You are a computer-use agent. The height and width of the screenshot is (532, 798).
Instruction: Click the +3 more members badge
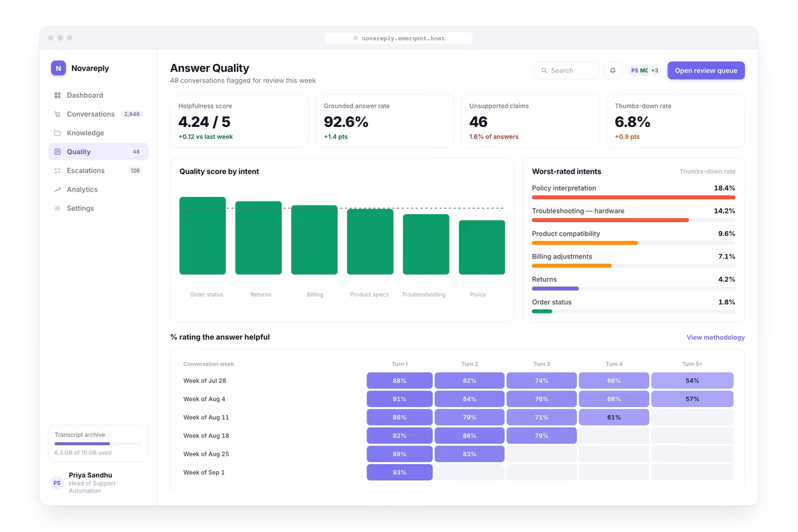click(x=654, y=70)
